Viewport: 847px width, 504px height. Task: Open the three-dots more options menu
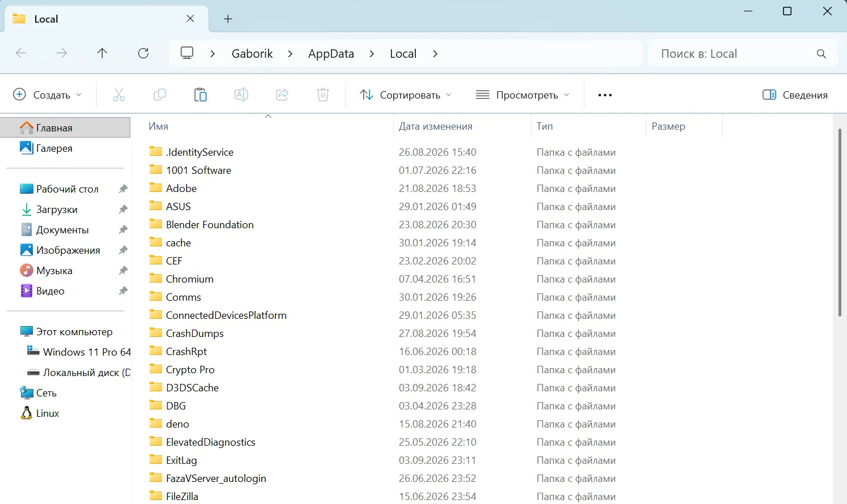[x=605, y=95]
